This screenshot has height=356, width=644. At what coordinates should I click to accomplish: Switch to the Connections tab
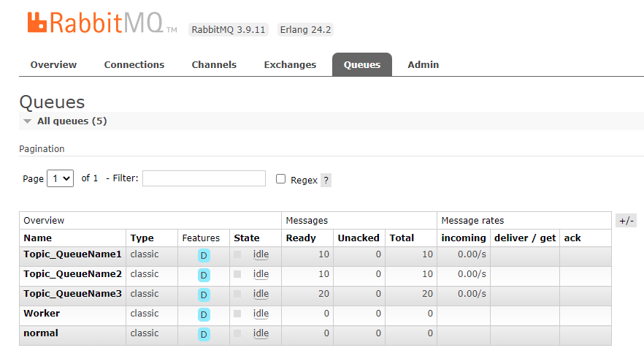pyautogui.click(x=134, y=64)
